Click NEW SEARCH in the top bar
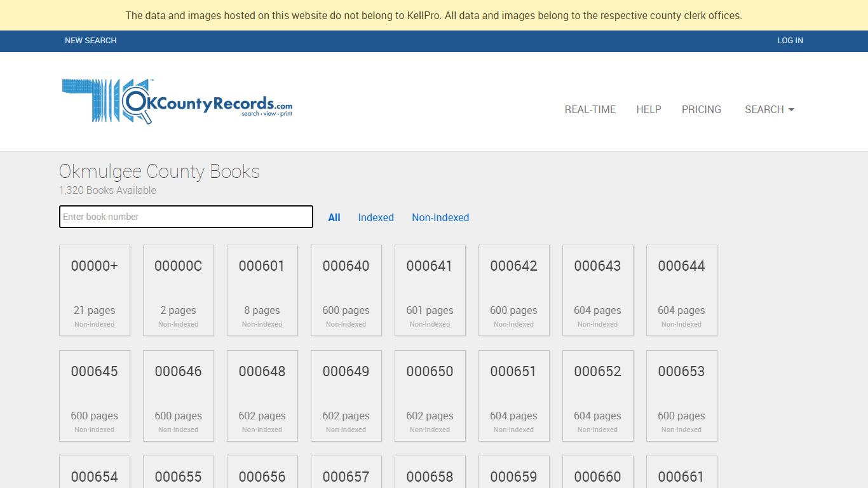The width and height of the screenshot is (868, 488). (91, 41)
